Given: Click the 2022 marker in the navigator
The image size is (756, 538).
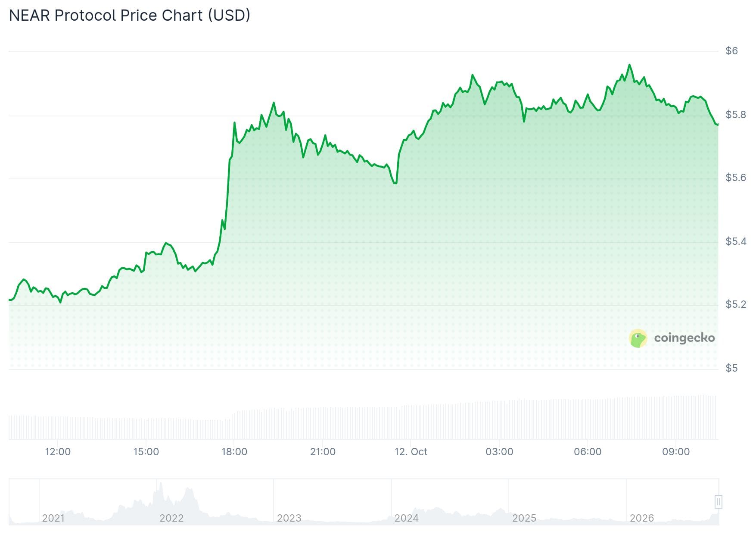Looking at the screenshot, I should click(x=171, y=518).
